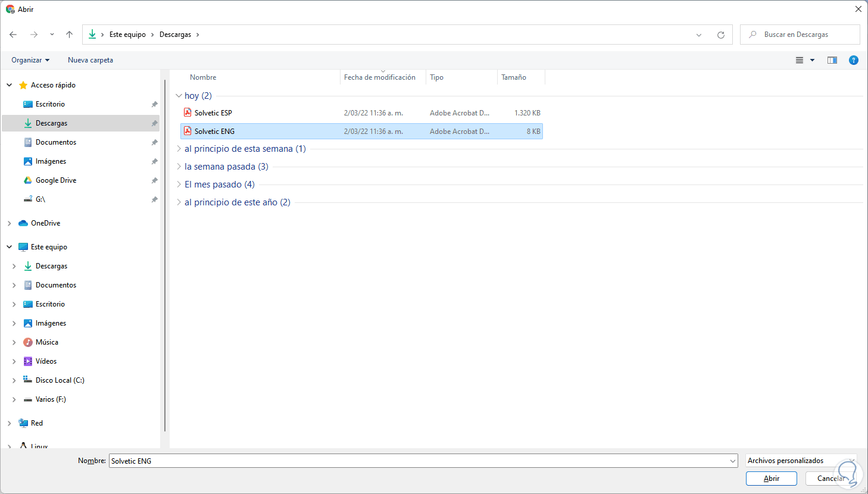Open the view options dropdown arrow

812,60
